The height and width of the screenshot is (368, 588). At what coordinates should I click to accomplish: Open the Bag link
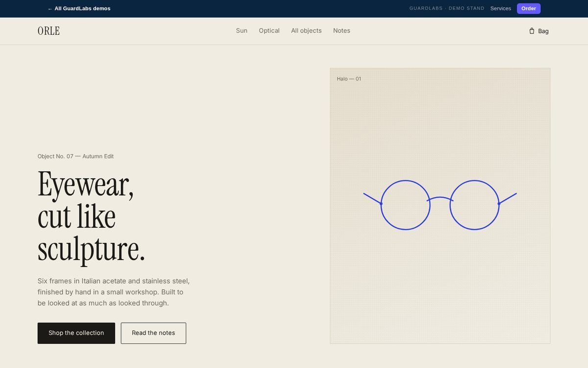pyautogui.click(x=539, y=31)
